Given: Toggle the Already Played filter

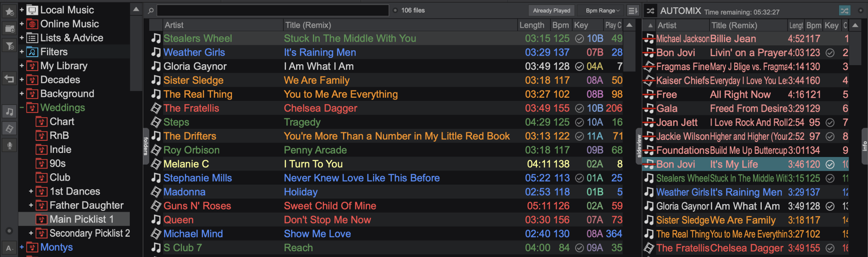Looking at the screenshot, I should point(552,10).
